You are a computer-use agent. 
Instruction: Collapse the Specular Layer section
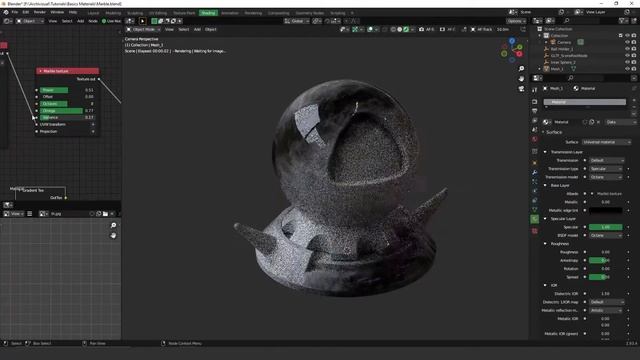(545, 219)
